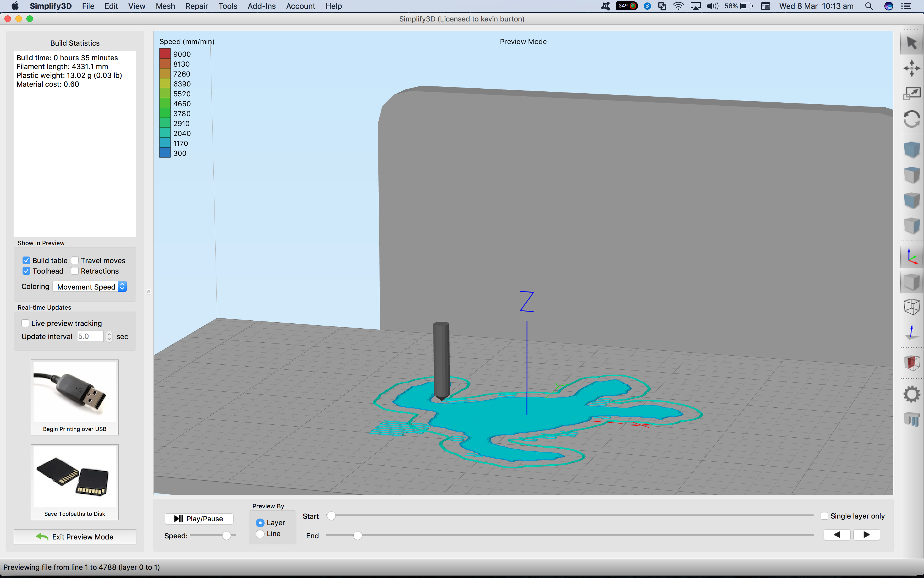Open the AirPlay display menu
This screenshot has height=578, width=924.
(x=696, y=6)
